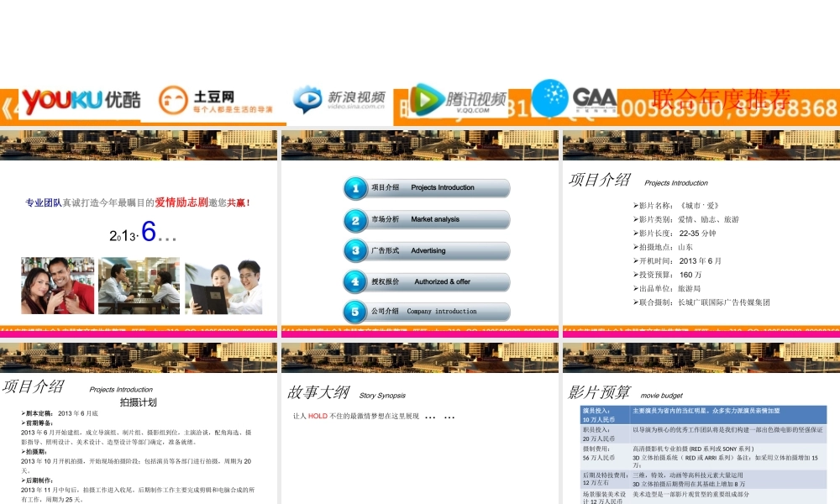Click the red 联合年度推荐 text
840x504 pixels.
(x=721, y=99)
